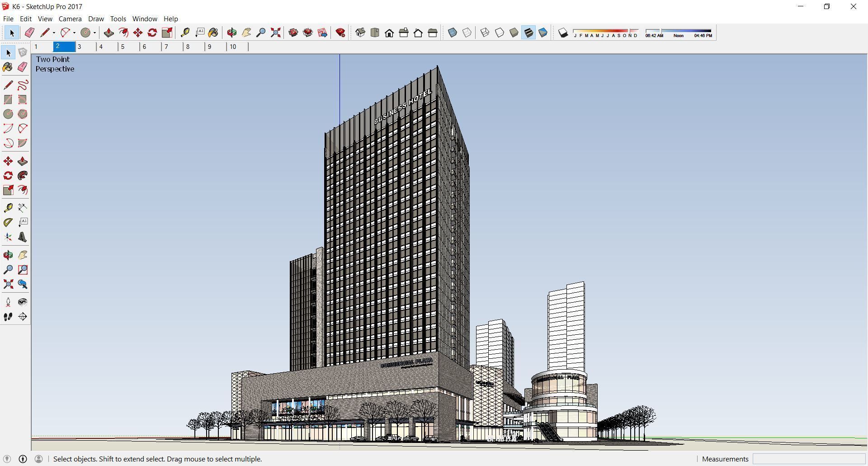The width and height of the screenshot is (868, 466).
Task: Open the Camera menu
Action: (70, 19)
